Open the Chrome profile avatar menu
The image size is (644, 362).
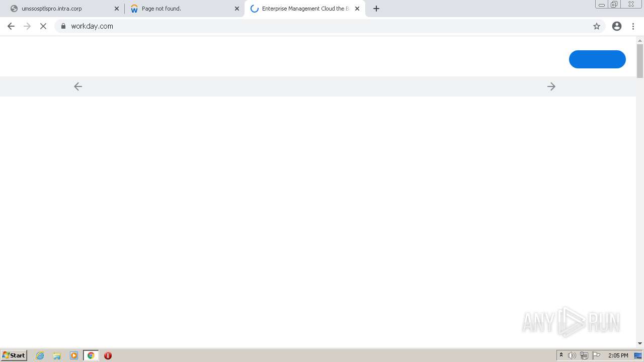pos(617,26)
